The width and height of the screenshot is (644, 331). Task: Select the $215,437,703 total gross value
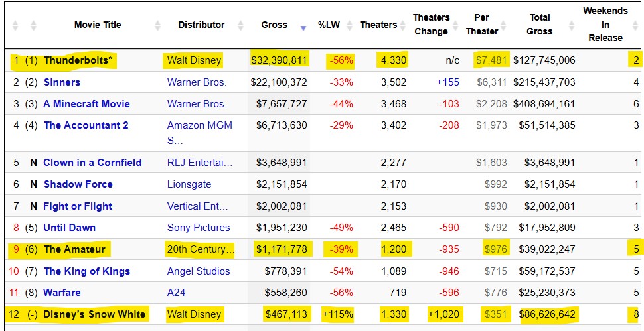point(544,82)
